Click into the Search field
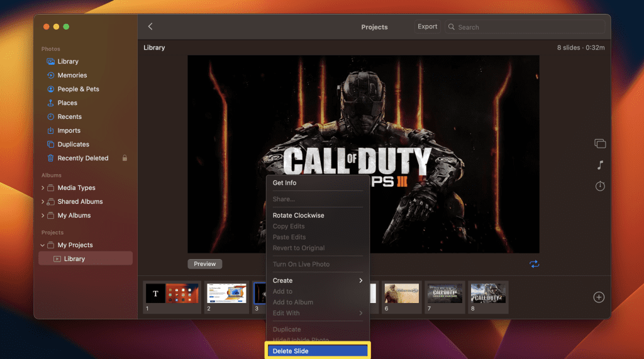 (525, 27)
